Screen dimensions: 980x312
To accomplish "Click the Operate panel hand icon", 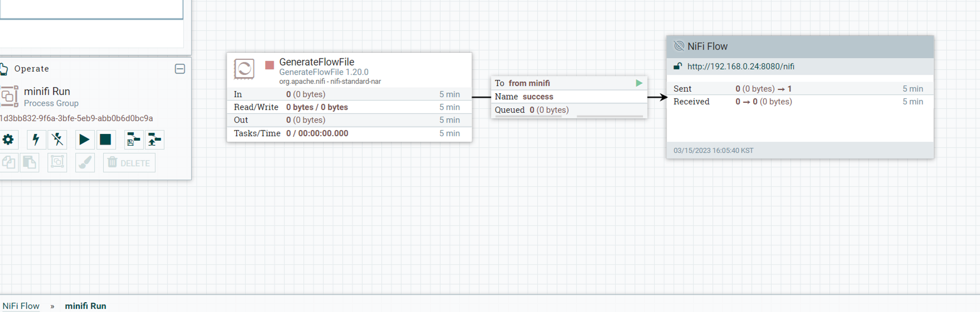I will tap(4, 69).
